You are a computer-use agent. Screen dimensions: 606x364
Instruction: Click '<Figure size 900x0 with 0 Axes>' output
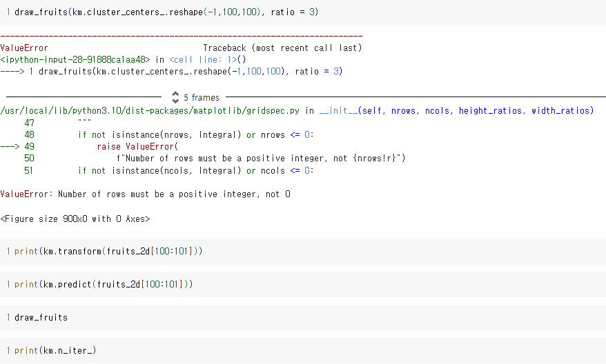click(x=75, y=219)
